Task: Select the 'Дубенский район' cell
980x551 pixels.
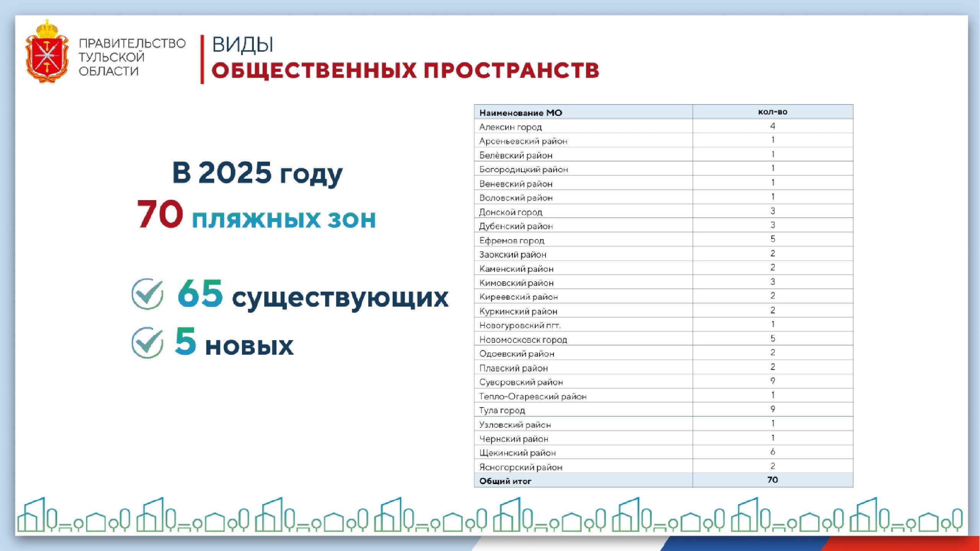Action: click(x=583, y=225)
